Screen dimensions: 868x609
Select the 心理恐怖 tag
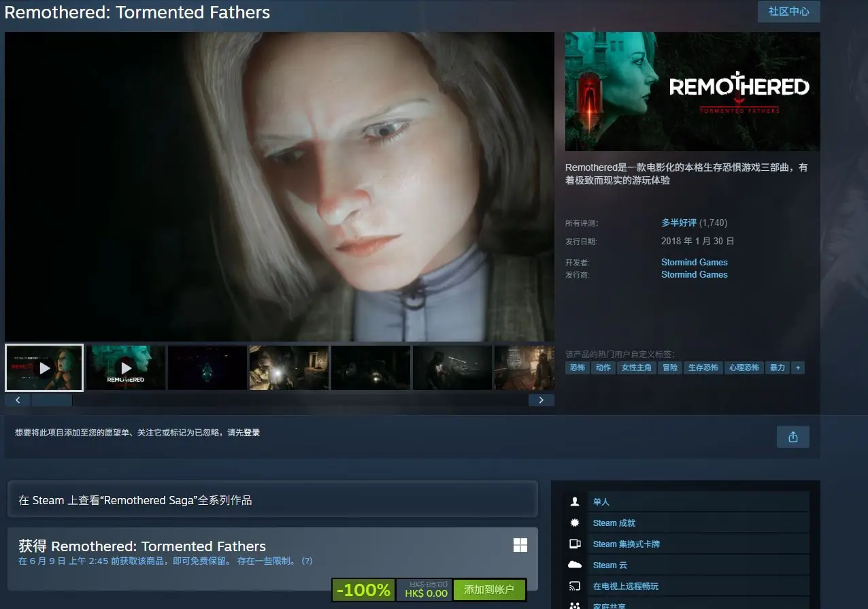pos(744,367)
